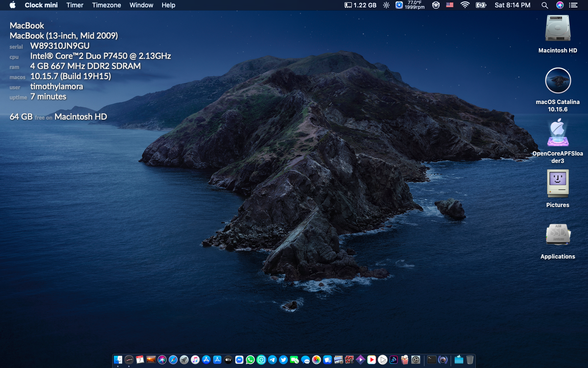This screenshot has width=588, height=368.
Task: Open the Trash in the Dock
Action: click(x=470, y=360)
